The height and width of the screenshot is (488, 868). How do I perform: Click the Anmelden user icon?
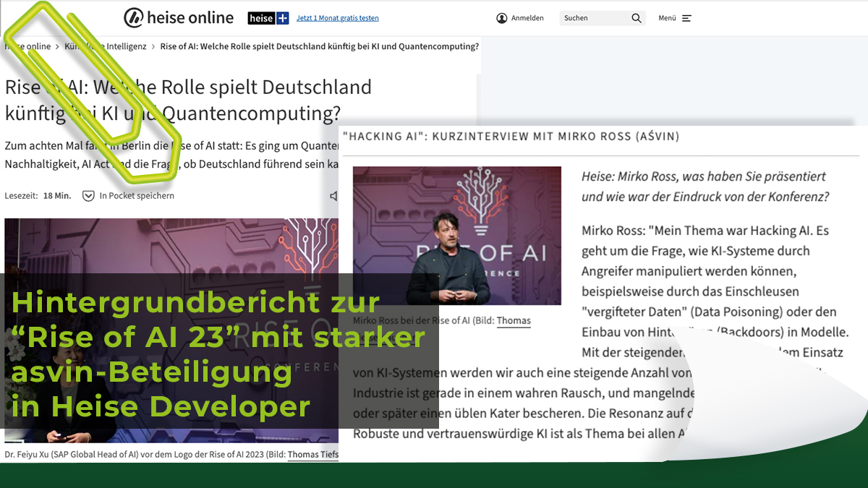pyautogui.click(x=502, y=18)
